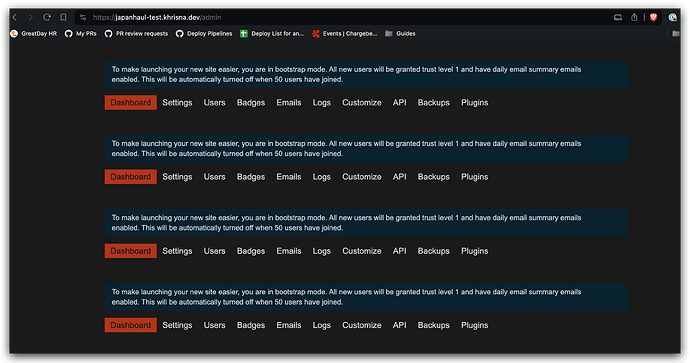This screenshot has width=690, height=363.
Task: Open API in the first admin nav
Action: tap(400, 103)
